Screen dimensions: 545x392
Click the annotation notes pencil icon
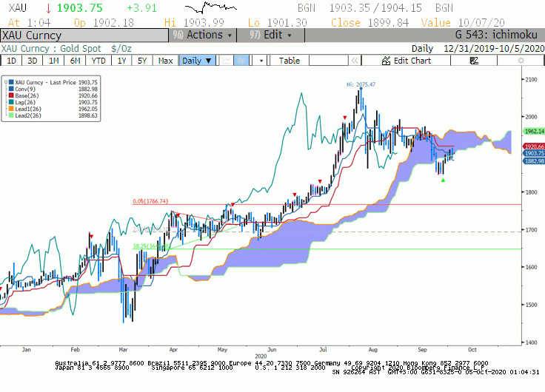(474, 61)
